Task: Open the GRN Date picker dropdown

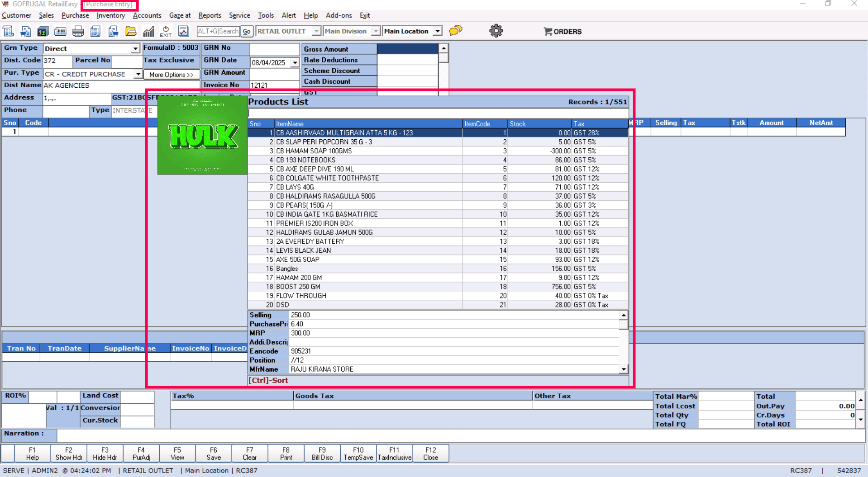Action: coord(295,62)
